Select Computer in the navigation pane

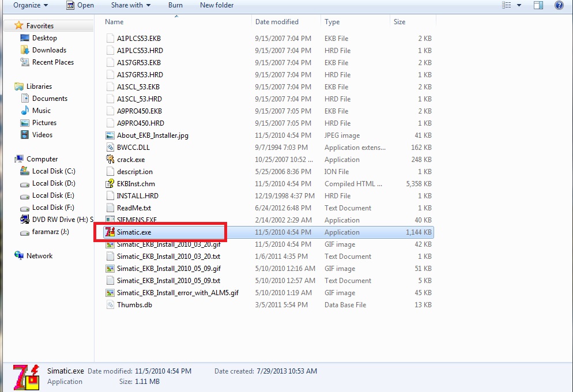(x=42, y=159)
